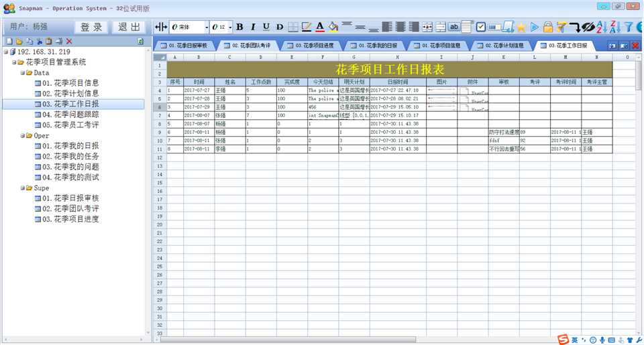Collapse the 192.168.31.219 server node

[6, 52]
